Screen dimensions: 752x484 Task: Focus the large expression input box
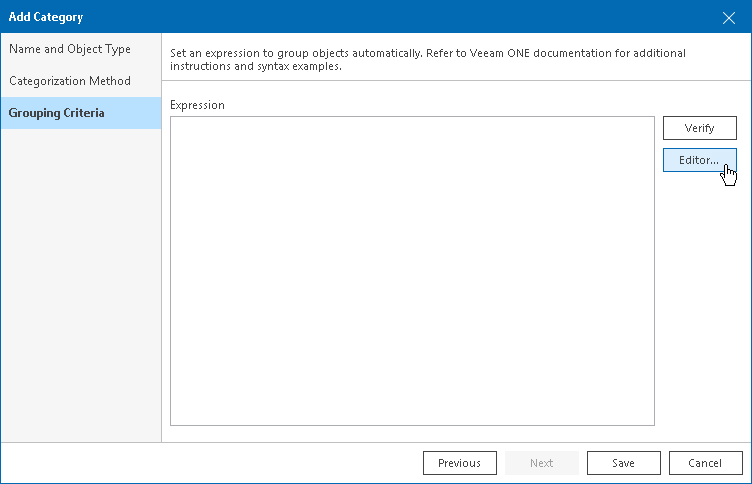pos(412,271)
